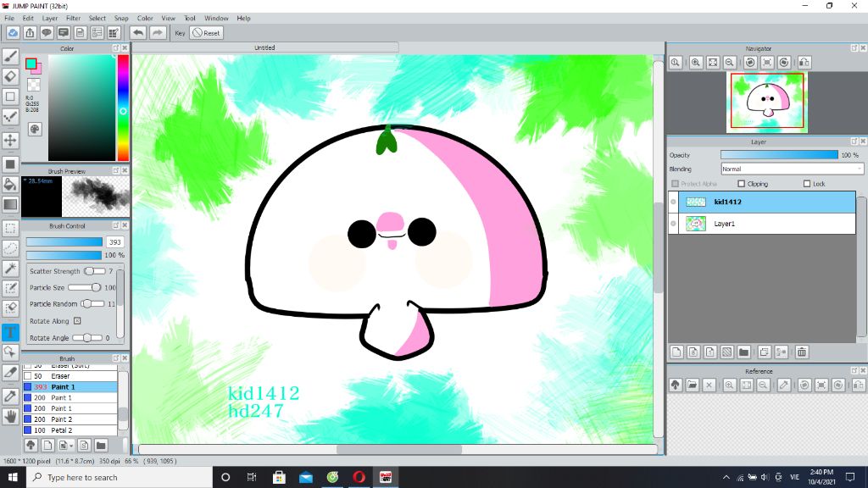Select the Eyedropper tool
The height and width of the screenshot is (488, 868).
10,396
